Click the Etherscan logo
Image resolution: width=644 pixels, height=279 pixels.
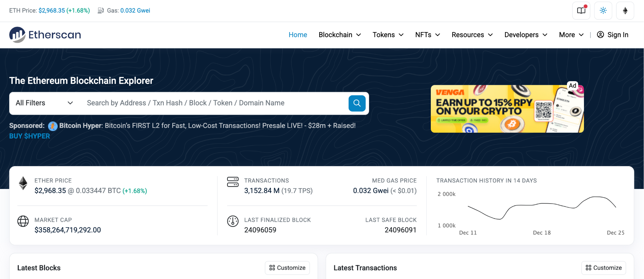tap(45, 35)
